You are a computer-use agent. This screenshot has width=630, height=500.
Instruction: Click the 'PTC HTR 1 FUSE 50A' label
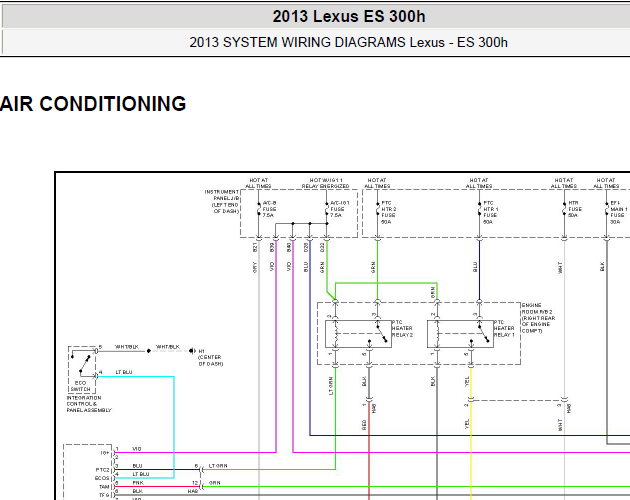pyautogui.click(x=490, y=212)
